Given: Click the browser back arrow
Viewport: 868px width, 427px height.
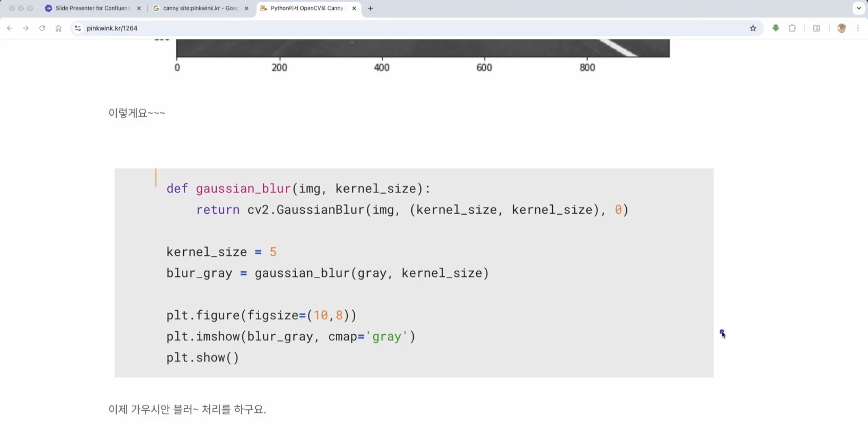Looking at the screenshot, I should (9, 28).
